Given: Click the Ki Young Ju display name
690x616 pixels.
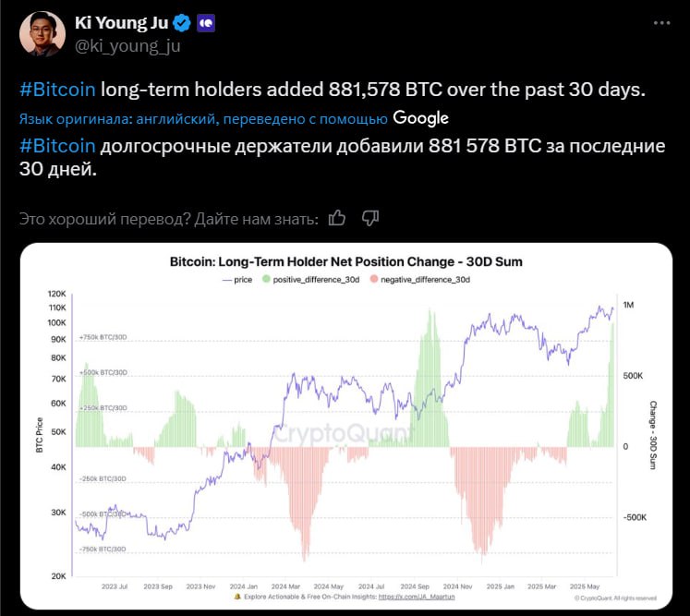Looking at the screenshot, I should [x=121, y=22].
